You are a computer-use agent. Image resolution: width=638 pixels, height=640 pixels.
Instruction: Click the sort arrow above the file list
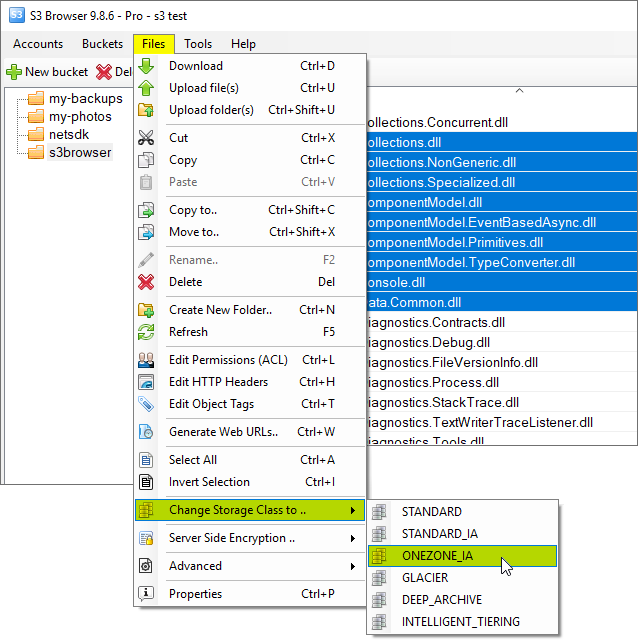519,91
